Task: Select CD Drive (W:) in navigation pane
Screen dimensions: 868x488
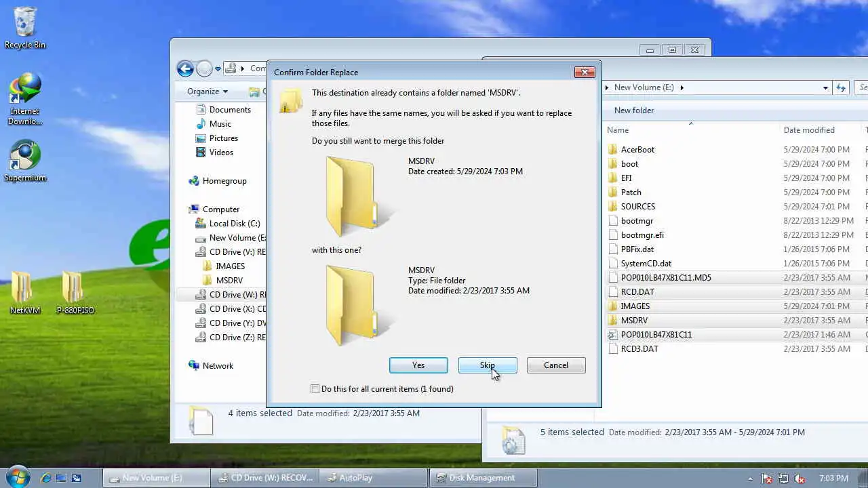Action: coord(231,295)
